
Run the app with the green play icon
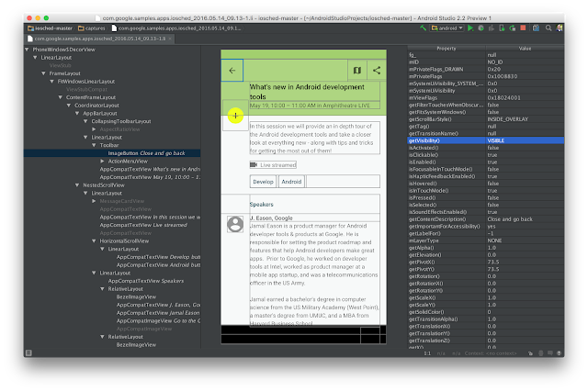[x=470, y=28]
